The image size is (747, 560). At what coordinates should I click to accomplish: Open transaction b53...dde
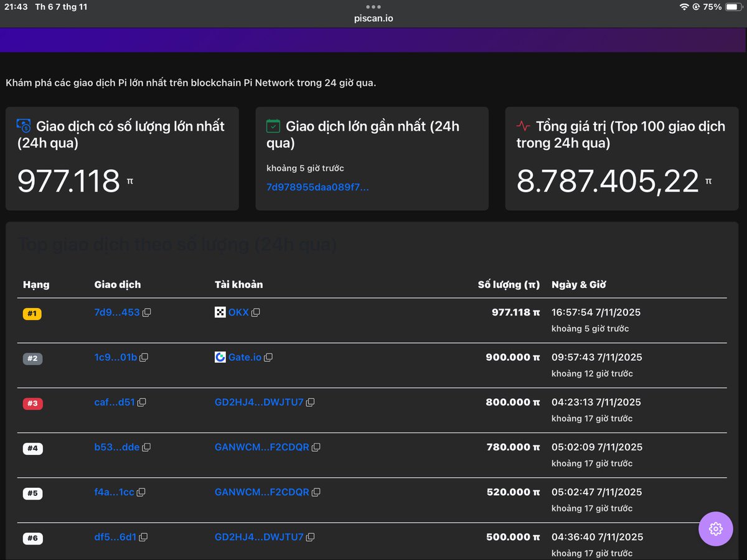117,447
